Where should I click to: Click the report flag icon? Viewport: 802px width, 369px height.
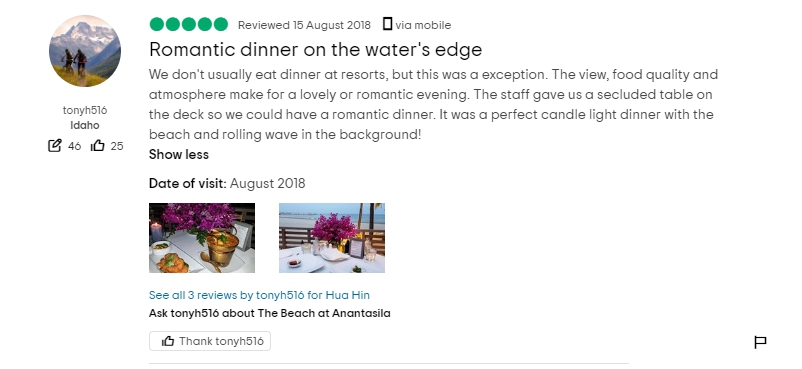coord(761,342)
